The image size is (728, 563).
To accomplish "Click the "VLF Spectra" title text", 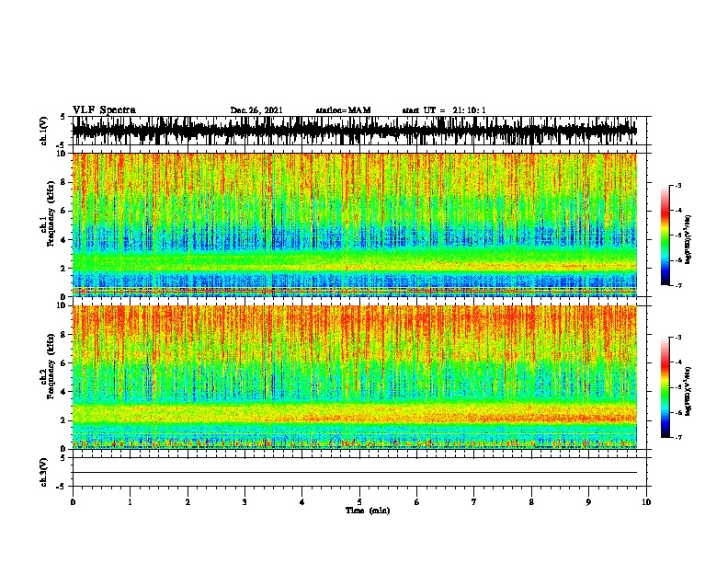I will (104, 110).
